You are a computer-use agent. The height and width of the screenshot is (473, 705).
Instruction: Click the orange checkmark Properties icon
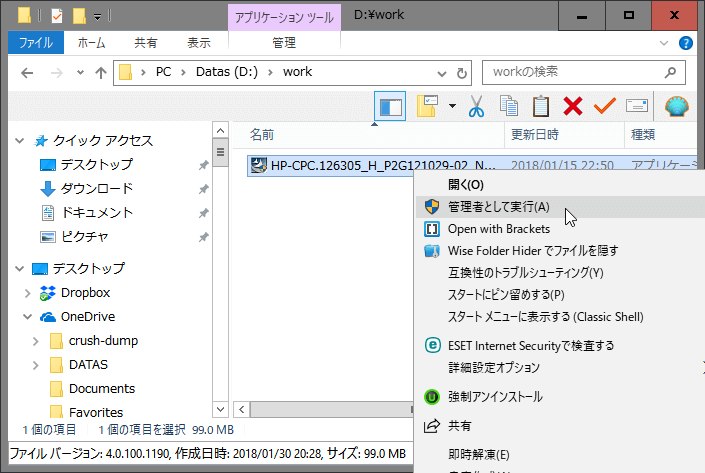[x=604, y=106]
